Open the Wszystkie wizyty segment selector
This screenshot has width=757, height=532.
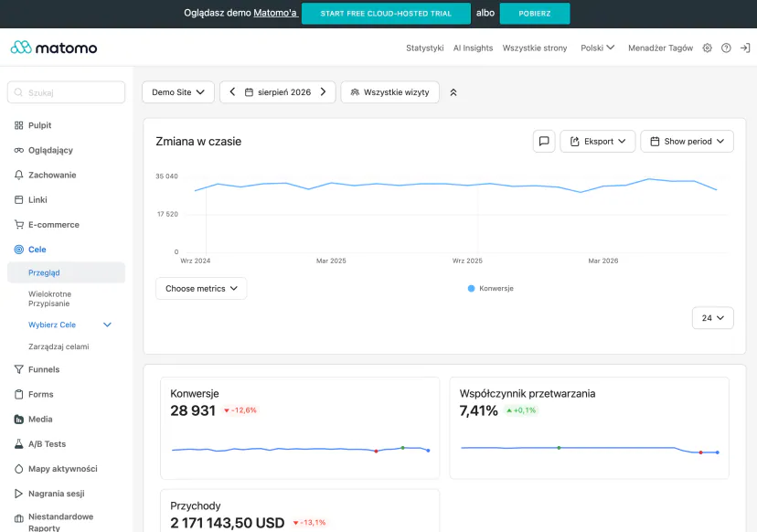[390, 92]
